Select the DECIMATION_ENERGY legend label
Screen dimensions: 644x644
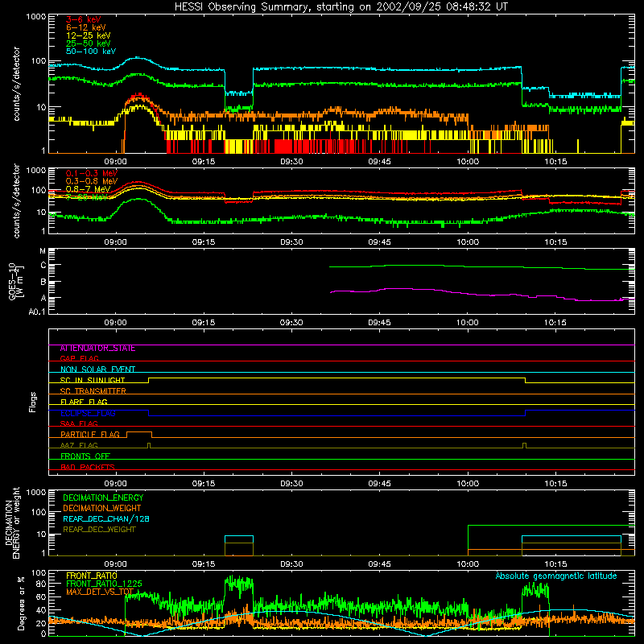click(103, 497)
